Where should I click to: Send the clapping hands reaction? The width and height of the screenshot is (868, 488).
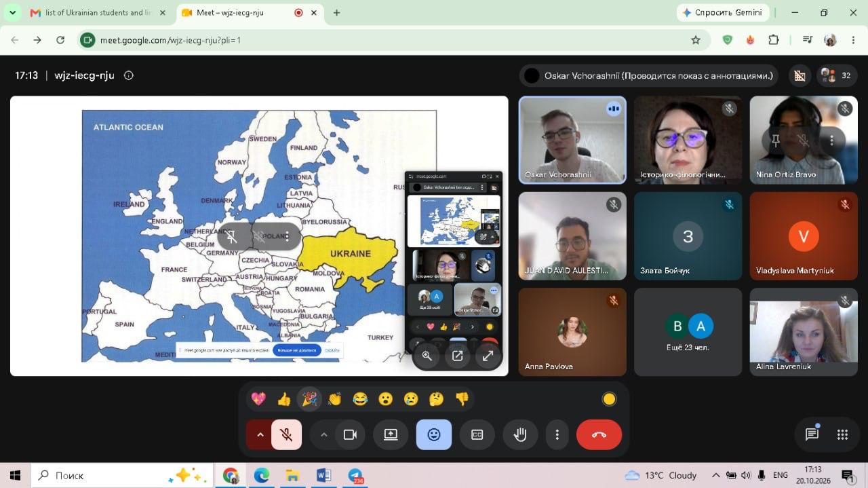335,399
